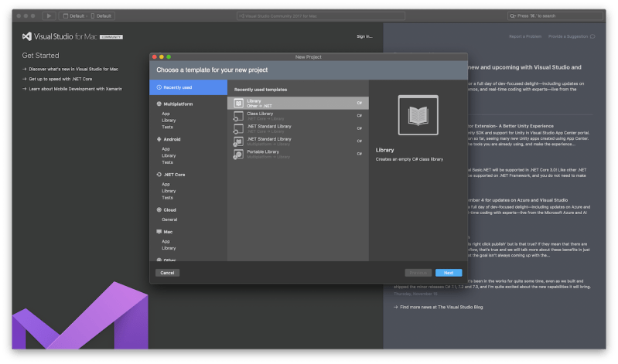The image size is (618, 364).
Task: Select Library under .NET Core
Action: [169, 191]
